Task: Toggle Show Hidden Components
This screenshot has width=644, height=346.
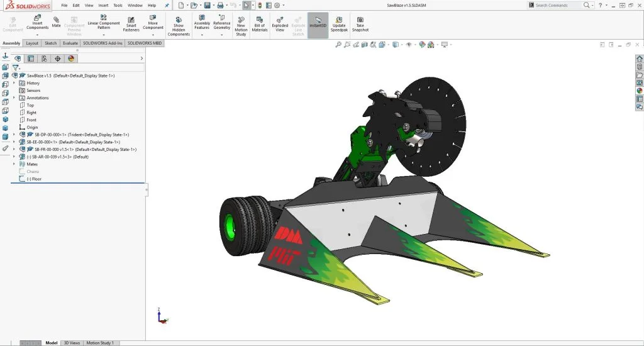Action: 179,25
